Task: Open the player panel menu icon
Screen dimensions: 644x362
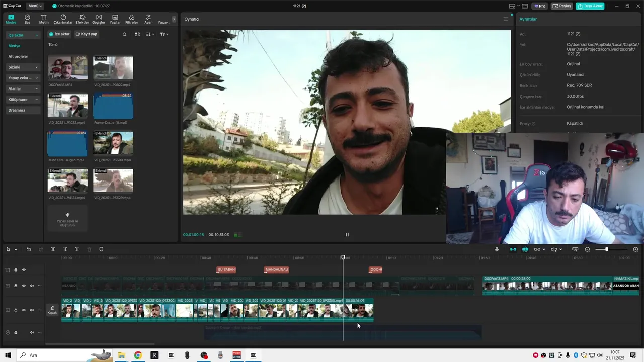Action: (x=506, y=19)
